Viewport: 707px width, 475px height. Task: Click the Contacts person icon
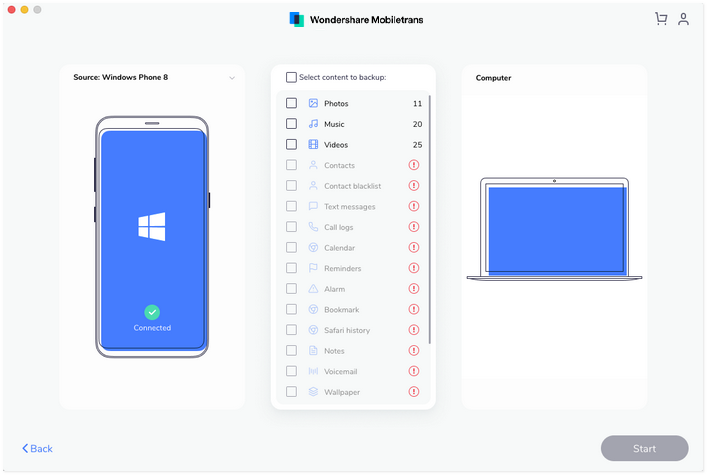pos(313,165)
